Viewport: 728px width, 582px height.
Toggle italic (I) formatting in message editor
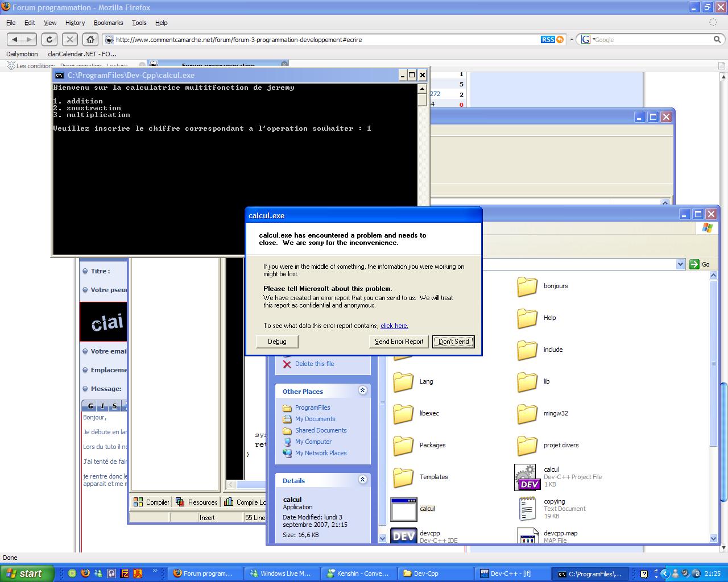click(102, 406)
